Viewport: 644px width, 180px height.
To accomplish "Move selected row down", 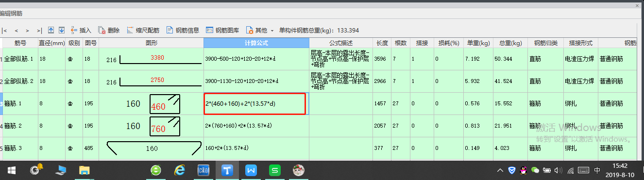I will point(62,30).
